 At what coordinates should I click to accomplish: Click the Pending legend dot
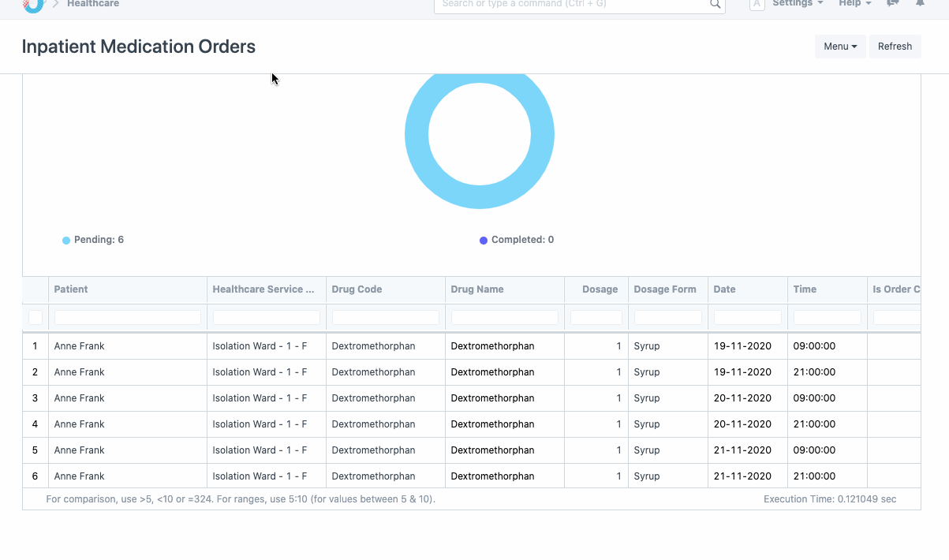coord(66,241)
